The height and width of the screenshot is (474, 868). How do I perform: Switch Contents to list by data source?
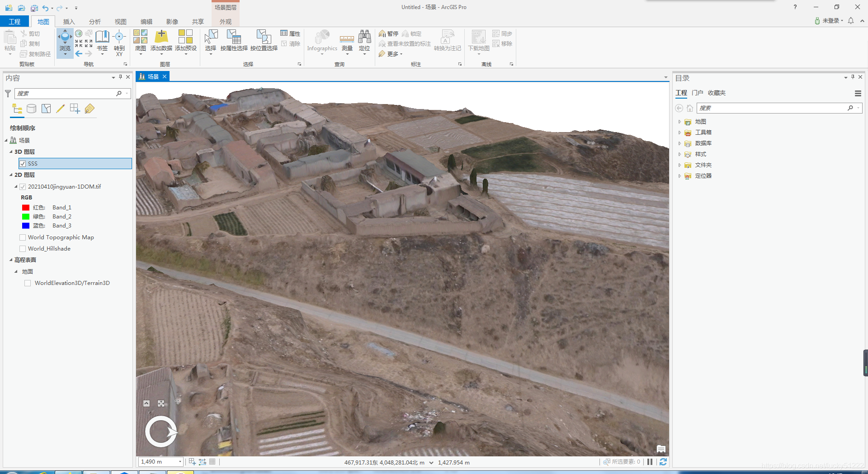pos(31,109)
